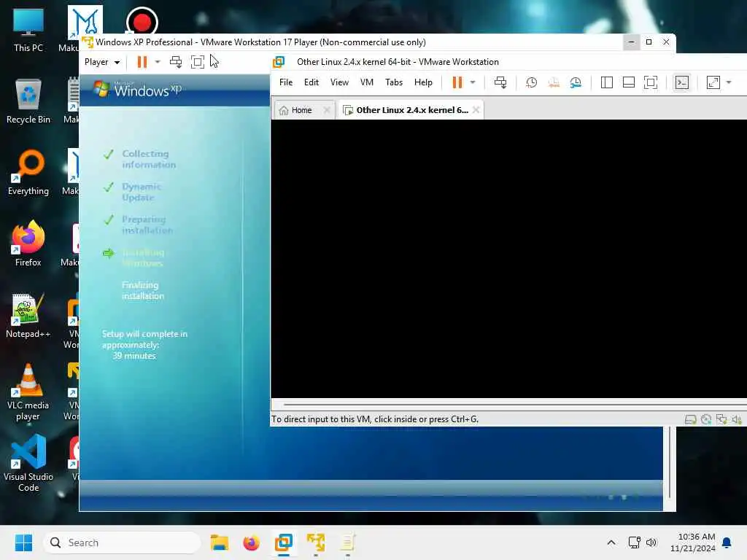
Task: Click the network adapter status icon
Action: 721,419
